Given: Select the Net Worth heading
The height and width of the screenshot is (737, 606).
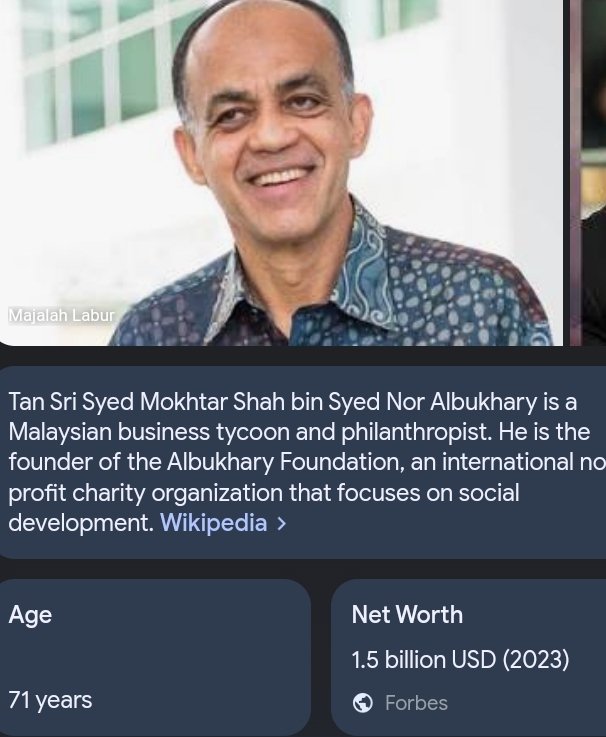Looking at the screenshot, I should click(407, 615).
